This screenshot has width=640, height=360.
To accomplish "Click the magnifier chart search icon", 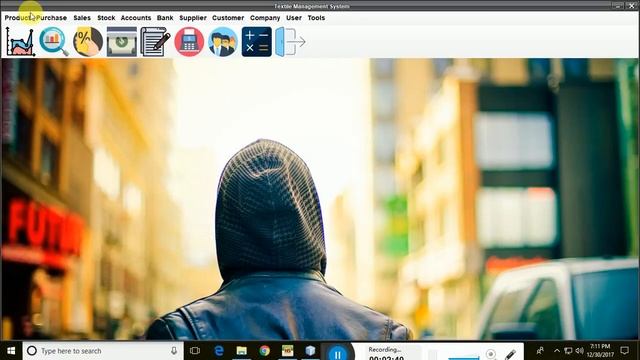I will [54, 42].
